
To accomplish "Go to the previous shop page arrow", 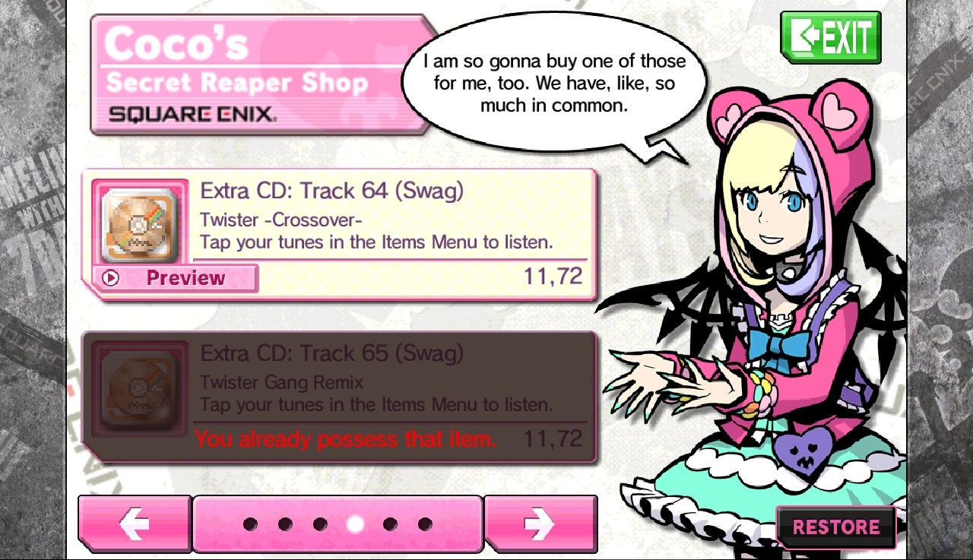I will (x=135, y=524).
